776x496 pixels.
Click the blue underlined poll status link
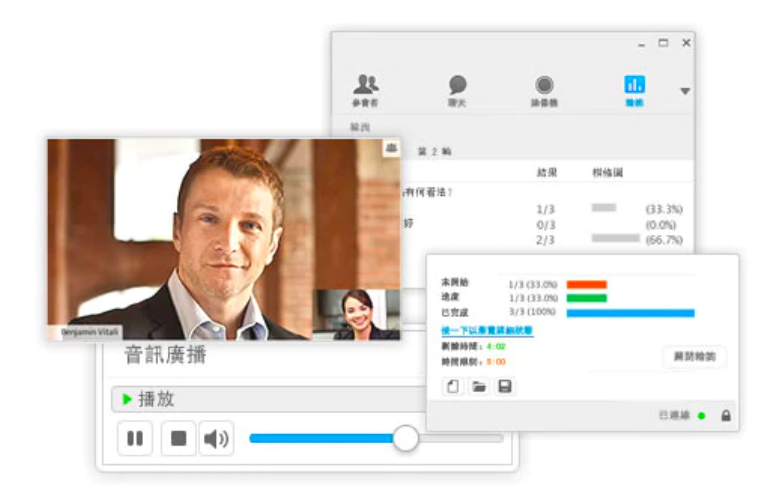tap(487, 330)
